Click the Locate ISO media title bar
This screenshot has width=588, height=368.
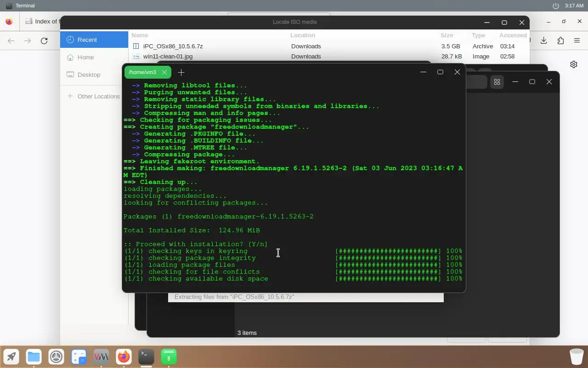tap(294, 22)
